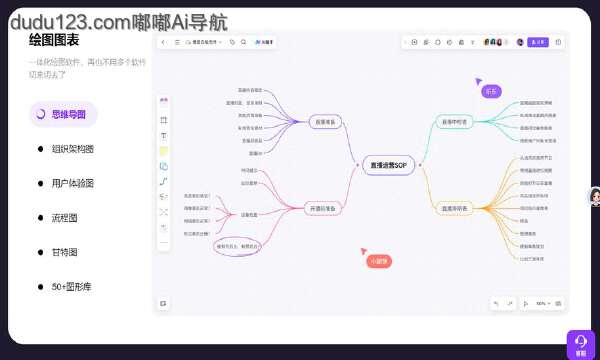The width and height of the screenshot is (600, 360).
Task: Click the purple customer service headset button
Action: (581, 345)
